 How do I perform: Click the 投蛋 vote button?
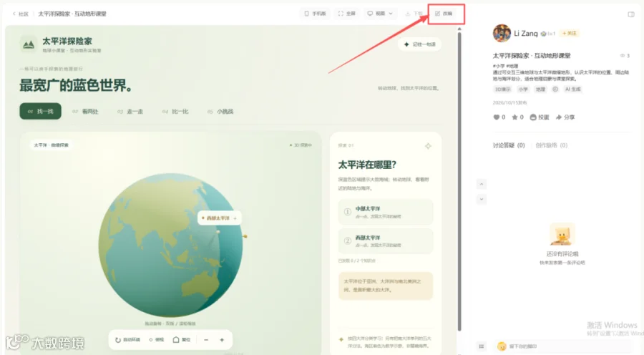(x=540, y=117)
